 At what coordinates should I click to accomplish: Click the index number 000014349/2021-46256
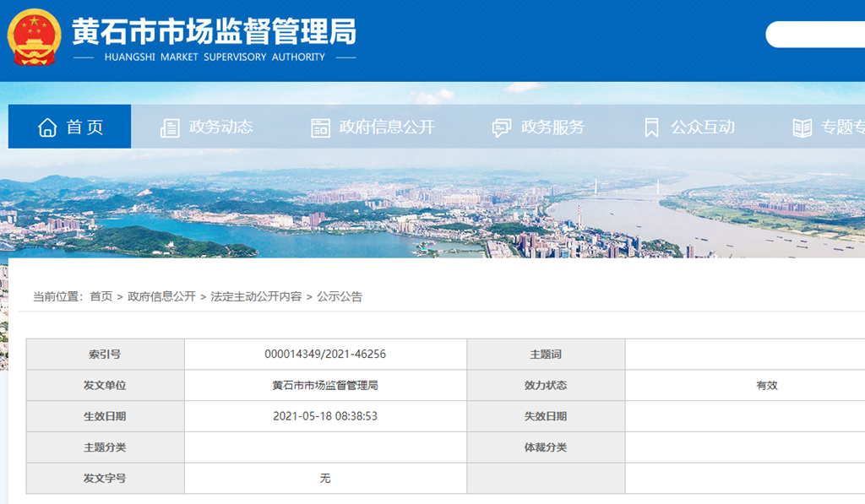325,355
